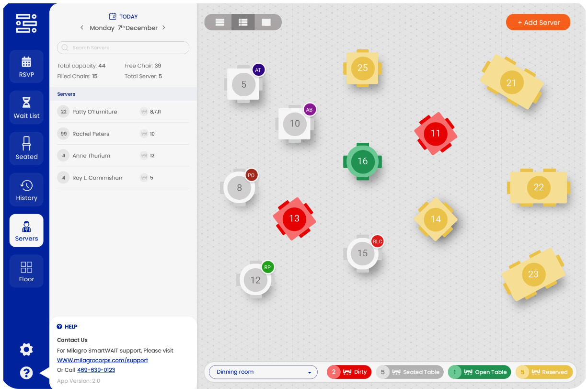Screen dimensions: 588x389
Task: Click table icon in Rachel Peters row
Action: point(144,134)
